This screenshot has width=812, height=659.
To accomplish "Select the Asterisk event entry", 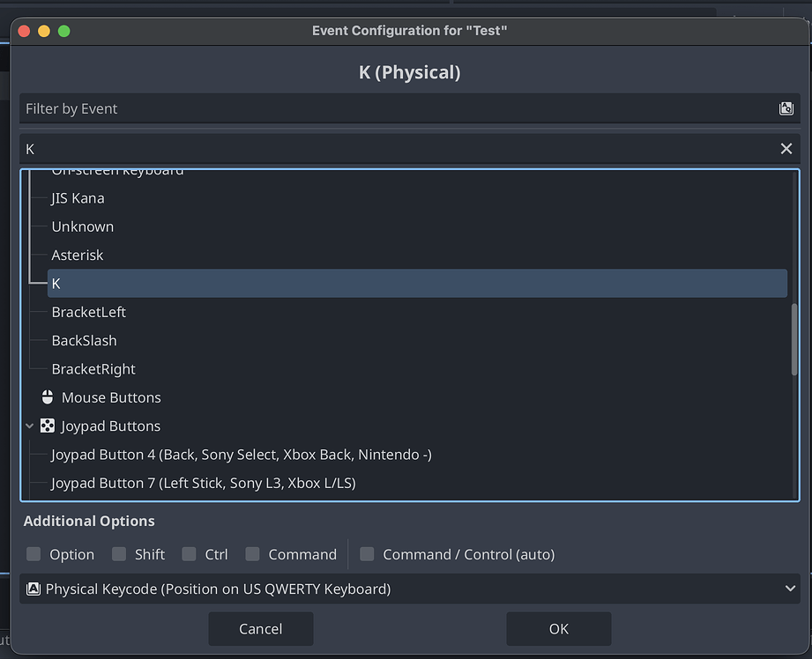I will coord(75,255).
